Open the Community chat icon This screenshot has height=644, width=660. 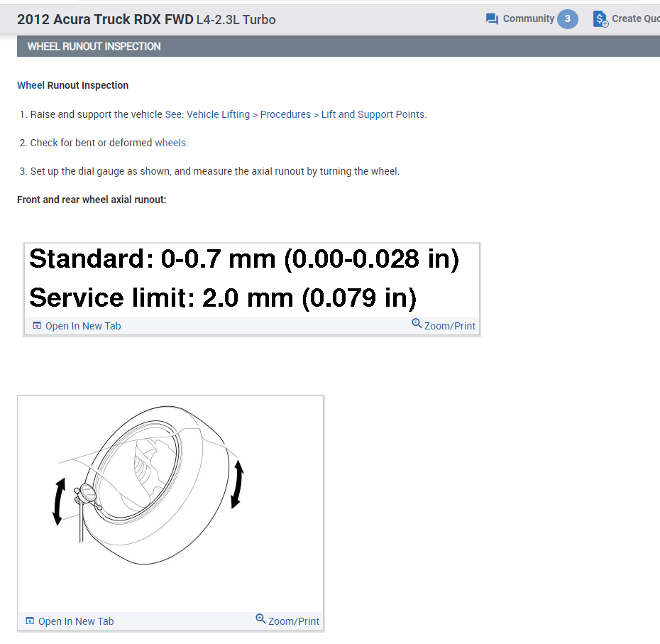492,19
